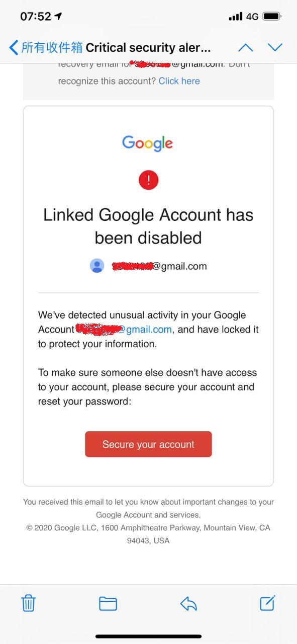
Task: Tap the Google logo in the email
Action: [148, 143]
